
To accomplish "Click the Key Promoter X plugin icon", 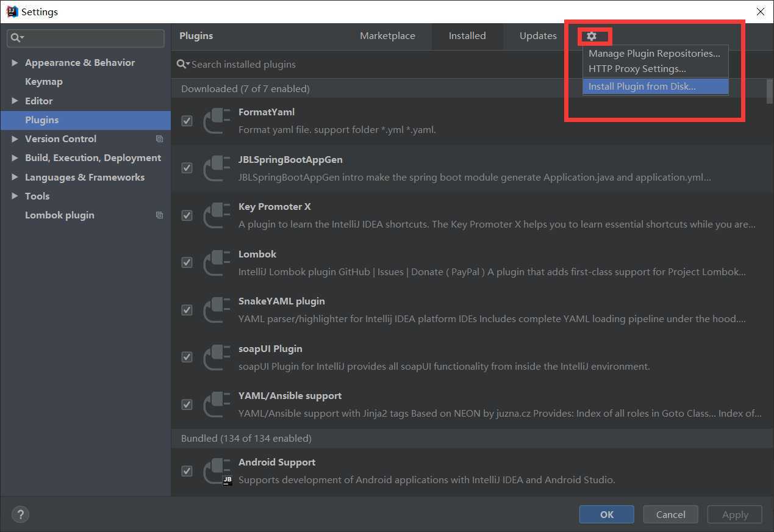I will point(217,215).
